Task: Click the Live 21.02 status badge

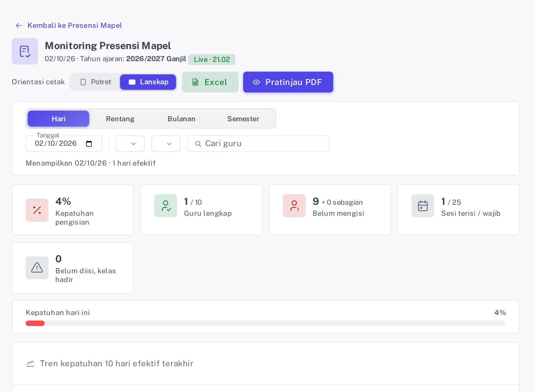Action: click(212, 59)
